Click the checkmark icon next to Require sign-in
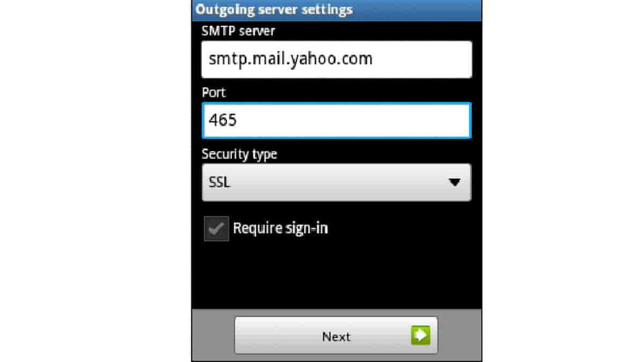This screenshot has height=362, width=644. pos(216,228)
